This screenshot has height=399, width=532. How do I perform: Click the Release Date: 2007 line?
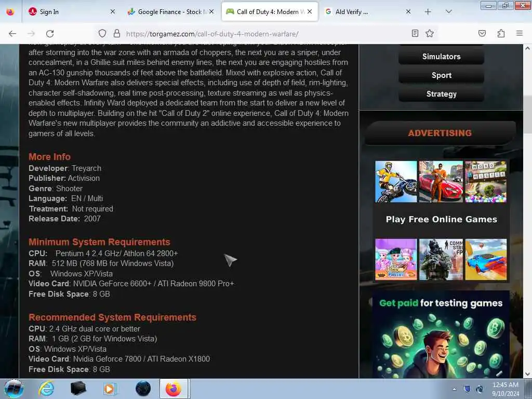click(x=64, y=219)
